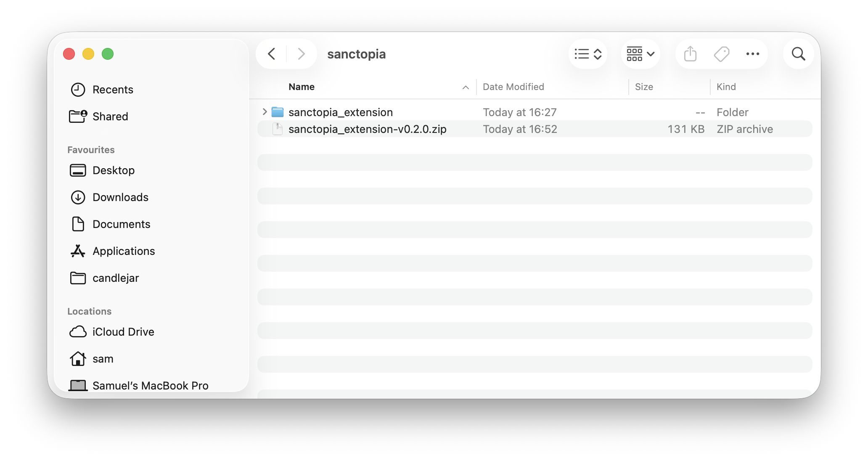This screenshot has height=461, width=868.
Task: Click the Tags toolbar icon
Action: [722, 54]
